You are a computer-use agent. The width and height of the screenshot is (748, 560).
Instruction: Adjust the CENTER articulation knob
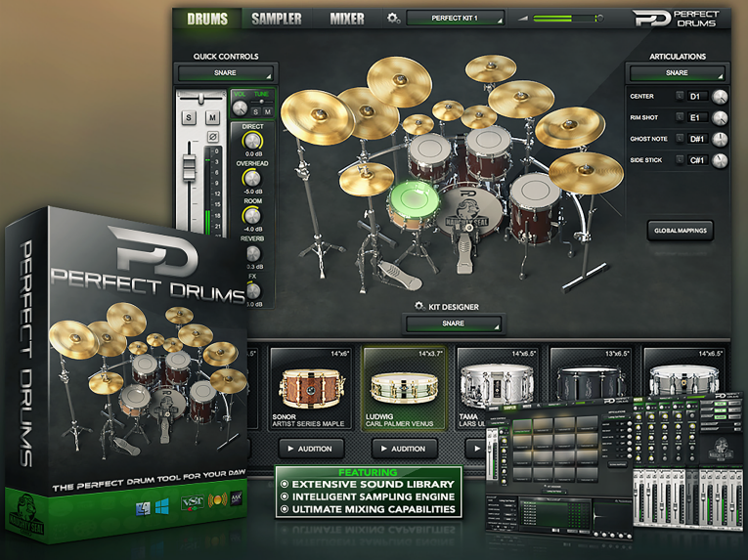pos(720,97)
